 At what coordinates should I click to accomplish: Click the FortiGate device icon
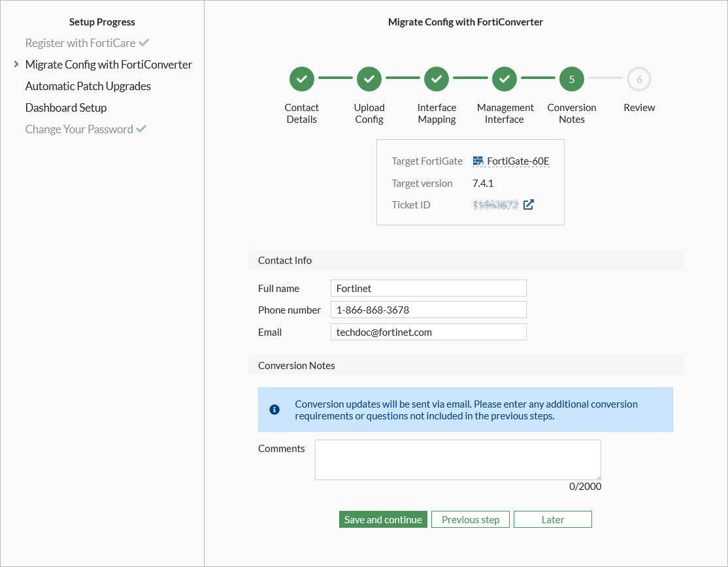[478, 161]
